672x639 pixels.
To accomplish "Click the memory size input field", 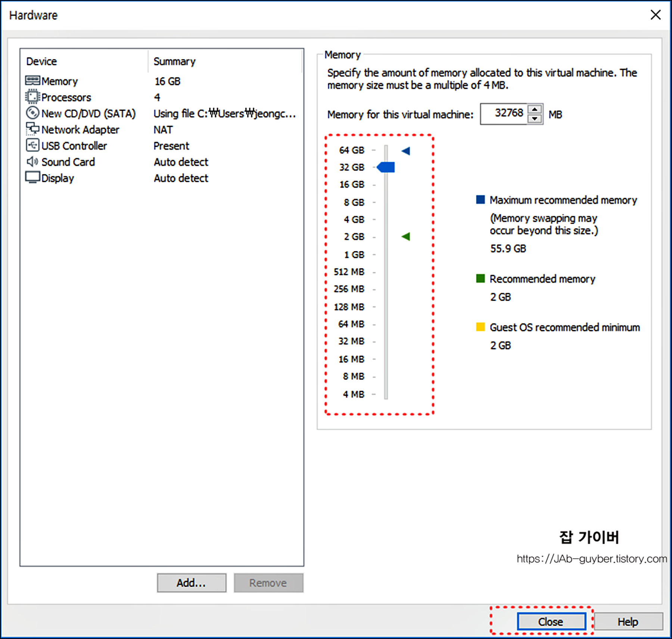I will click(x=504, y=114).
